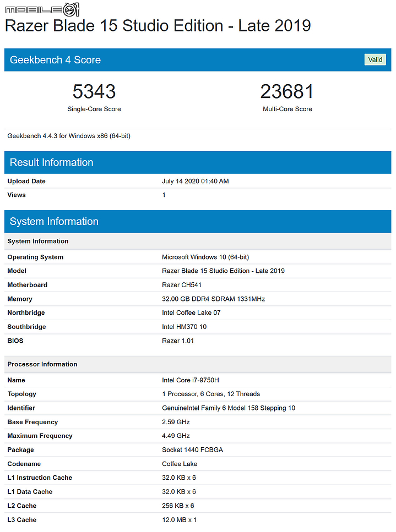The height and width of the screenshot is (532, 396).
Task: Click northbridge value 'Intel Coffee Lake 07'
Action: coord(191,313)
